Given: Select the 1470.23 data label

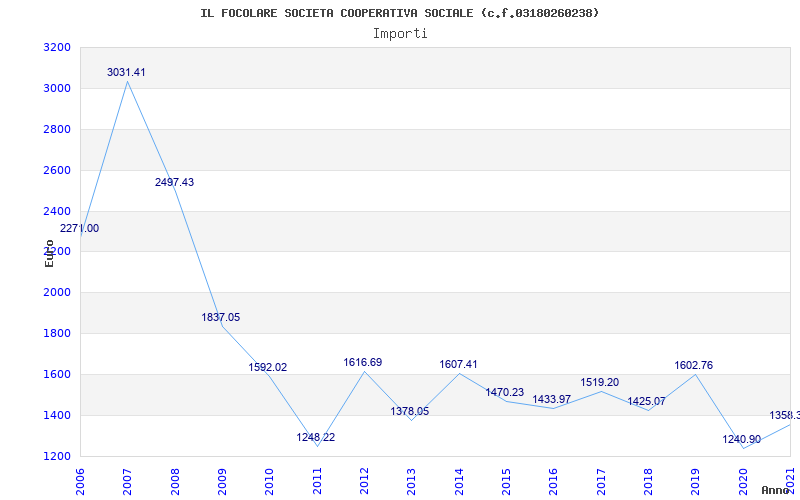Looking at the screenshot, I should pyautogui.click(x=505, y=392).
